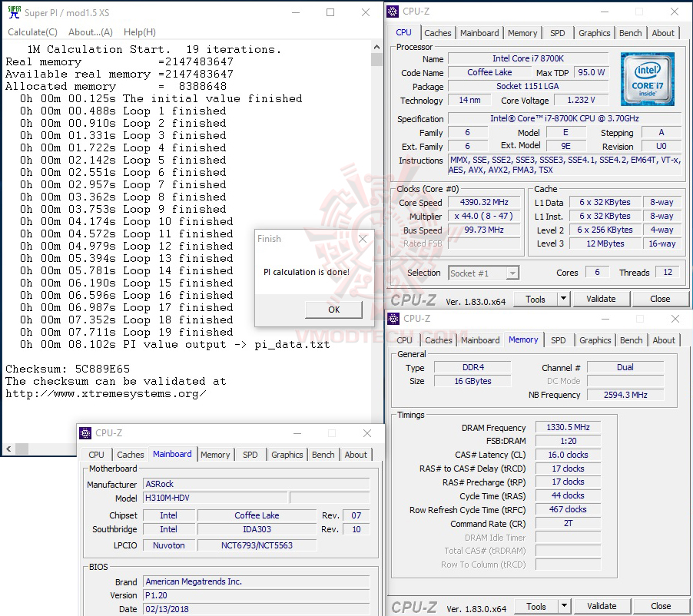Click the Intel Core i7 8700K name field

pyautogui.click(x=528, y=58)
